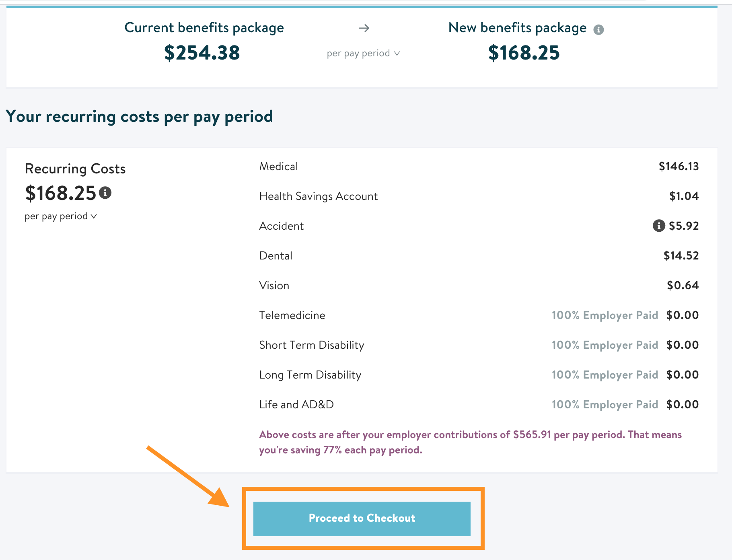
Task: Click the info icon beside Accident cost
Action: click(x=659, y=226)
